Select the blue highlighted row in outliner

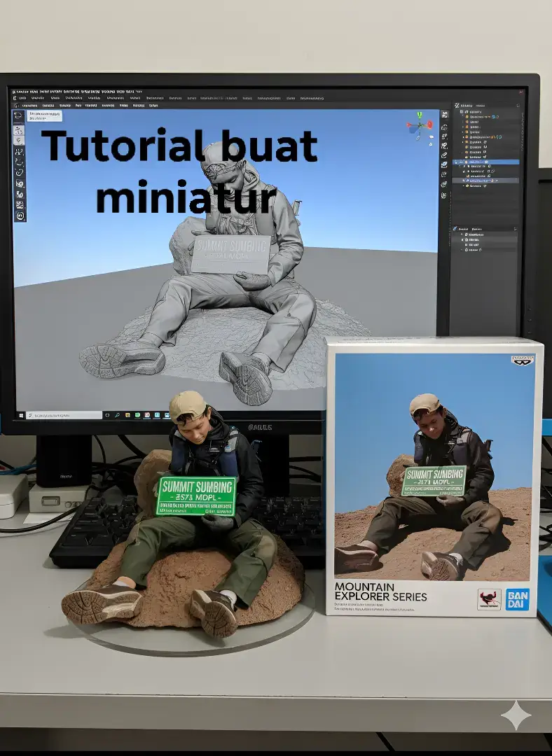[486, 162]
